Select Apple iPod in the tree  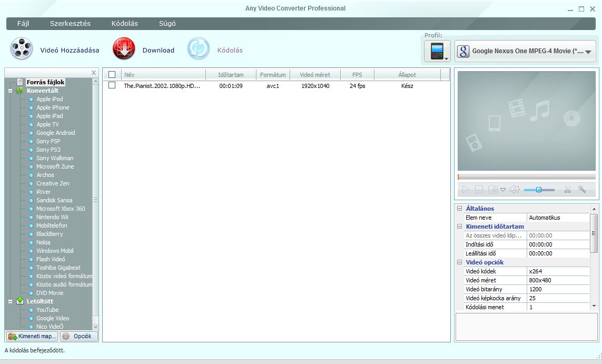click(50, 99)
